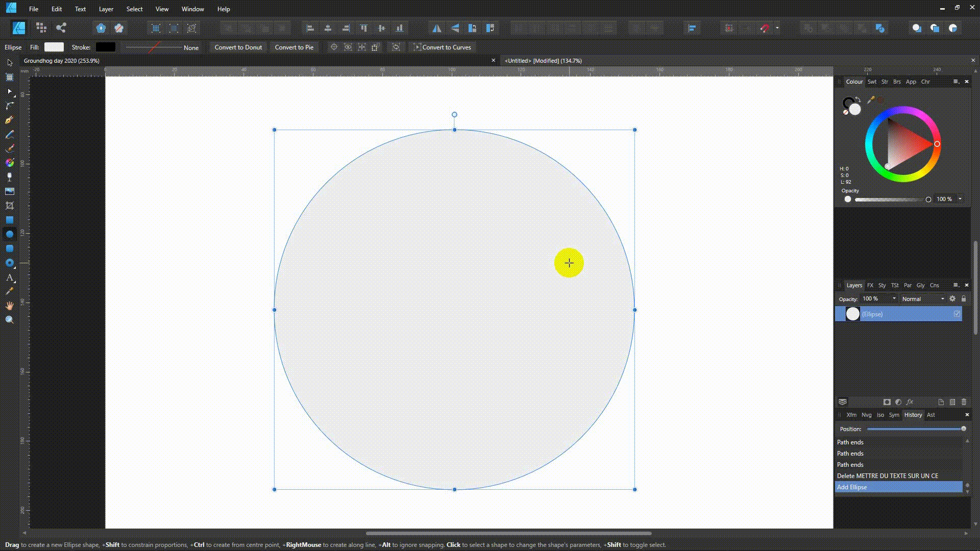Open layer effects fx icon
Viewport: 980px width, 551px height.
tap(910, 402)
